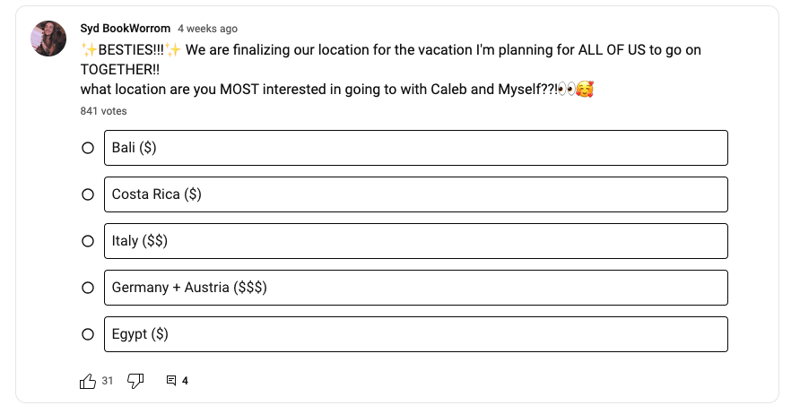Choose the Italy ($$) radio button

(88, 241)
